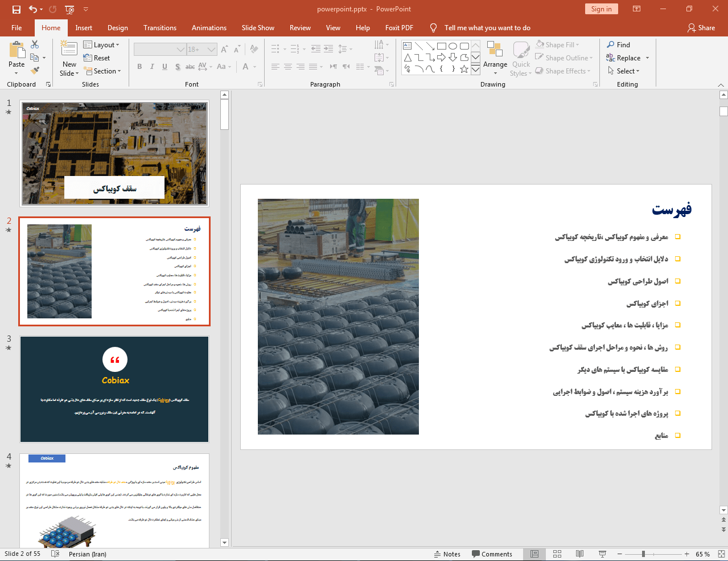Open the Design ribbon tab
The height and width of the screenshot is (561, 728).
pyautogui.click(x=117, y=28)
